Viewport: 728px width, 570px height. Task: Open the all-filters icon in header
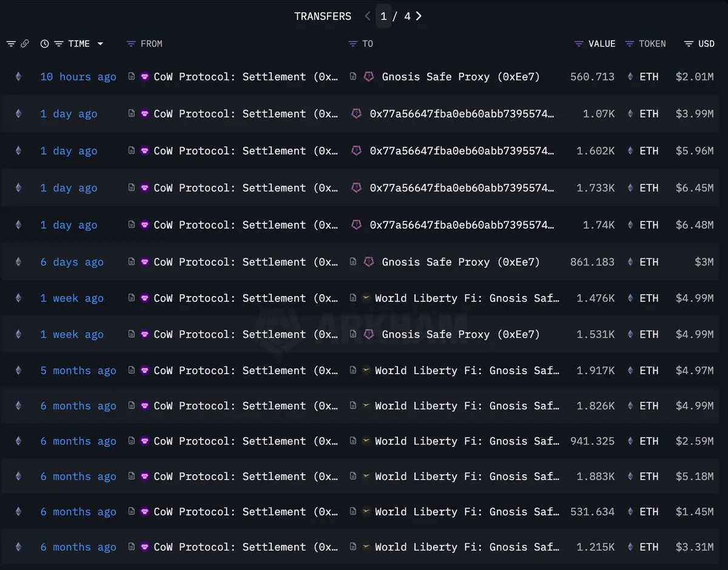coord(11,44)
